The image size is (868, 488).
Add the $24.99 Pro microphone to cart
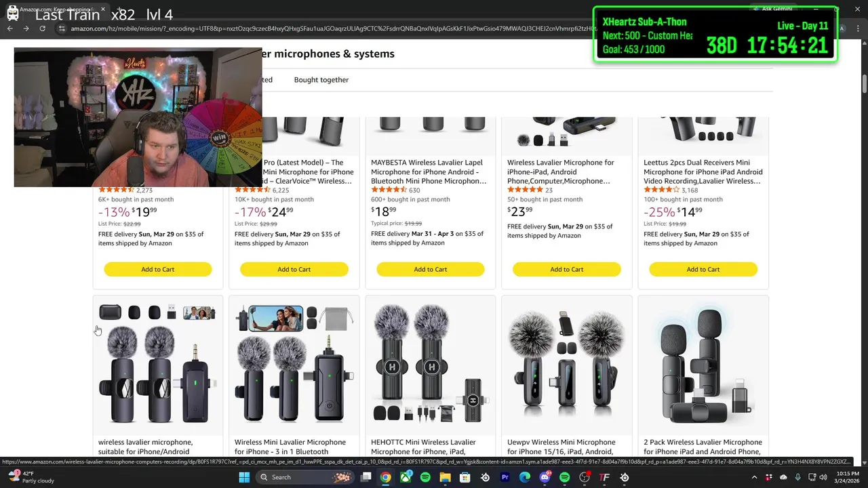pyautogui.click(x=294, y=269)
